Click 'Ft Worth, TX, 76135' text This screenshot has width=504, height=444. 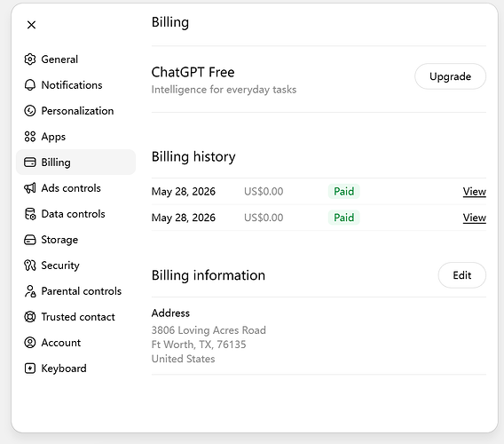199,345
